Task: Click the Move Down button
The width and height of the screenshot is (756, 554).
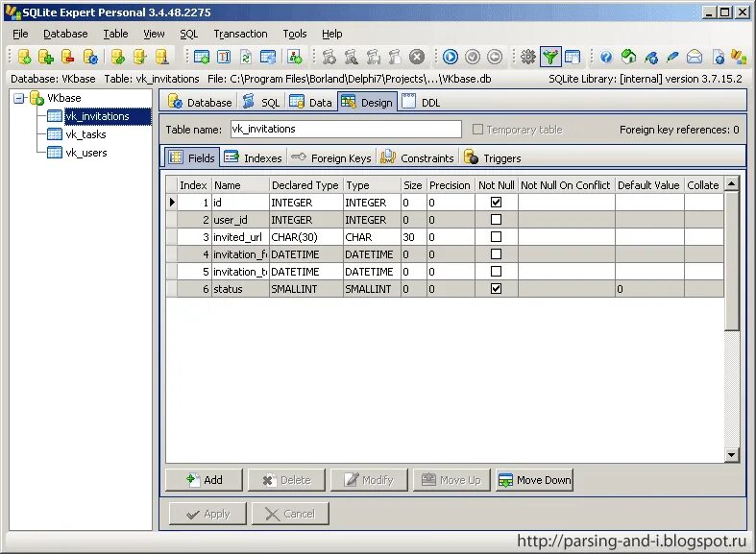Action: coord(534,480)
